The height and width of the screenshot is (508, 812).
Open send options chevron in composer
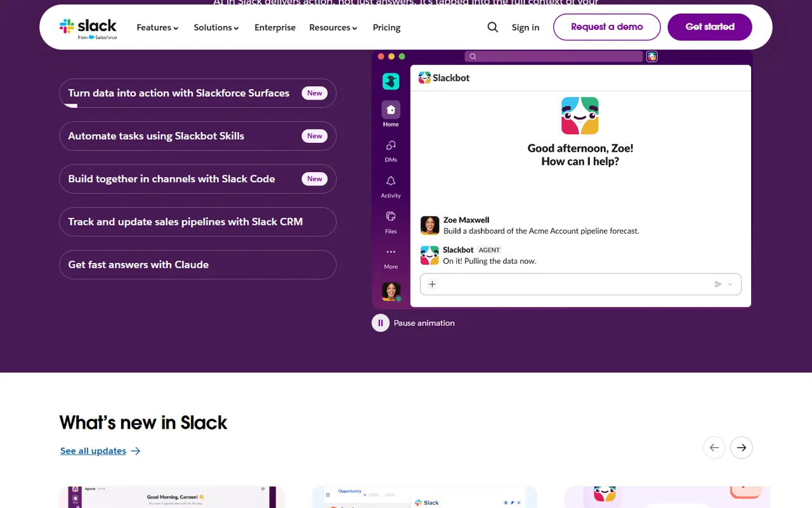(730, 284)
